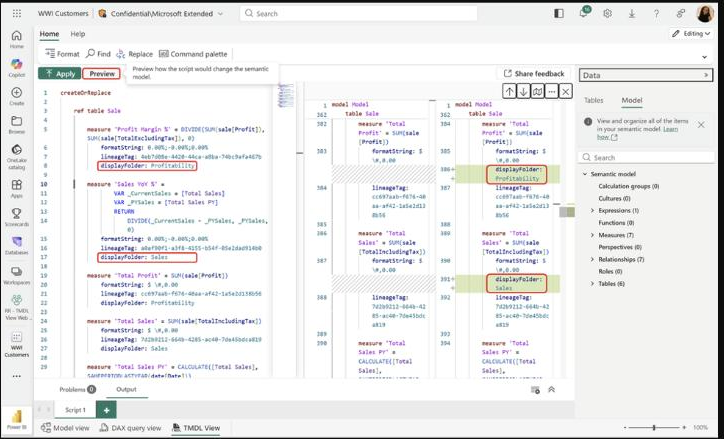Click Replace in the toolbar
Screen dimensions: 724x439
(x=134, y=54)
